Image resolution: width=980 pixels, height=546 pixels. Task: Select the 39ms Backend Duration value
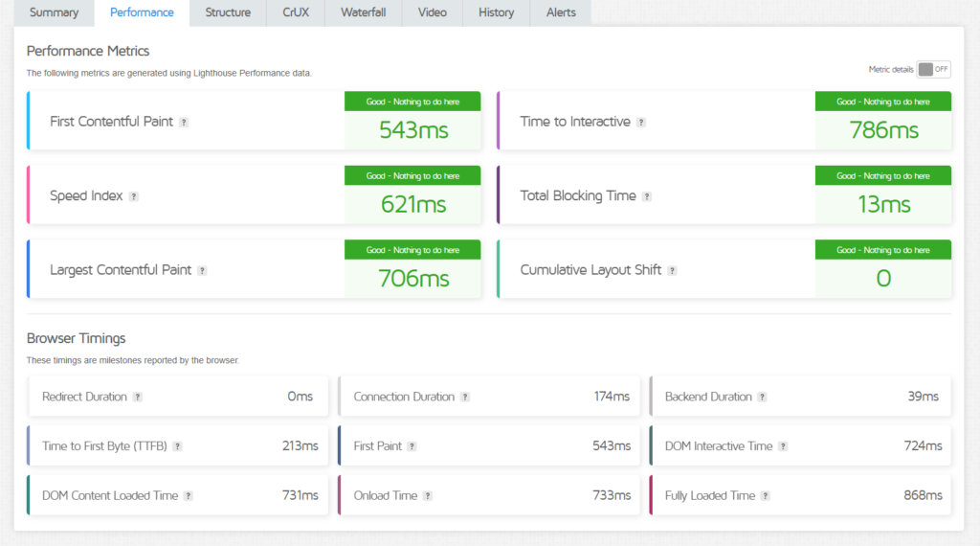click(924, 397)
